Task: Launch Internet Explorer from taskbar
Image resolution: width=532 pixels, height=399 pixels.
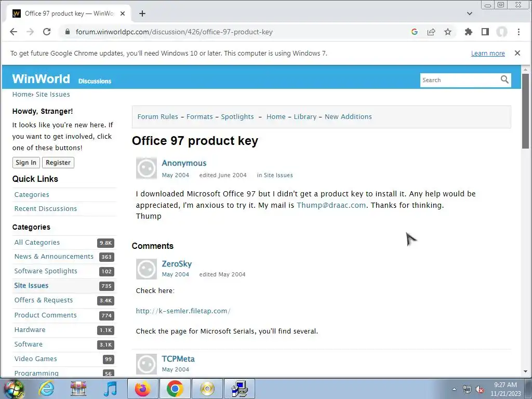Action: (x=46, y=389)
